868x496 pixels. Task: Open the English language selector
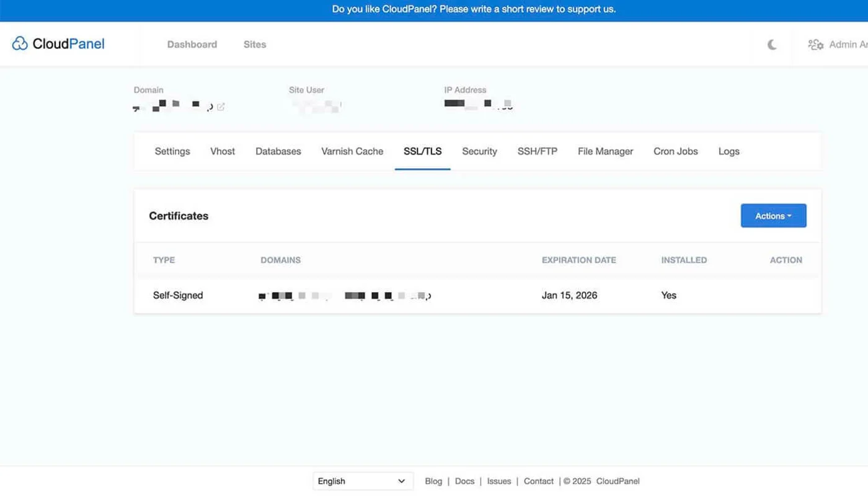pos(363,480)
